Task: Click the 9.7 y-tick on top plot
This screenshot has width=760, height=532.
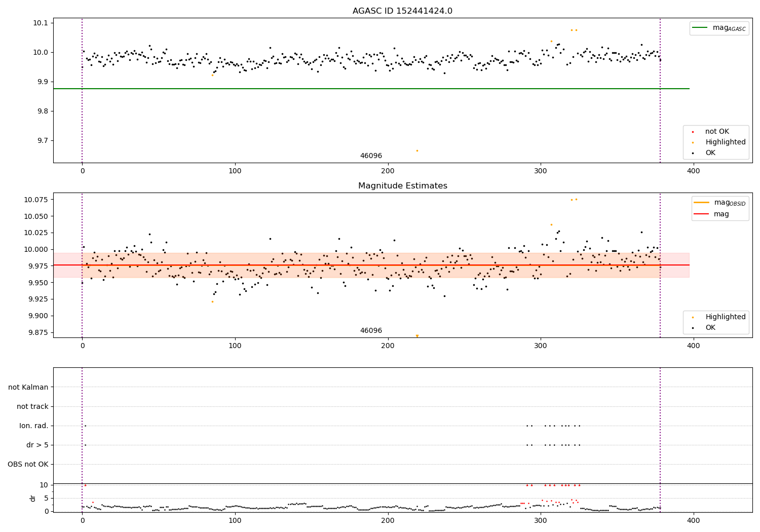Action: point(42,141)
